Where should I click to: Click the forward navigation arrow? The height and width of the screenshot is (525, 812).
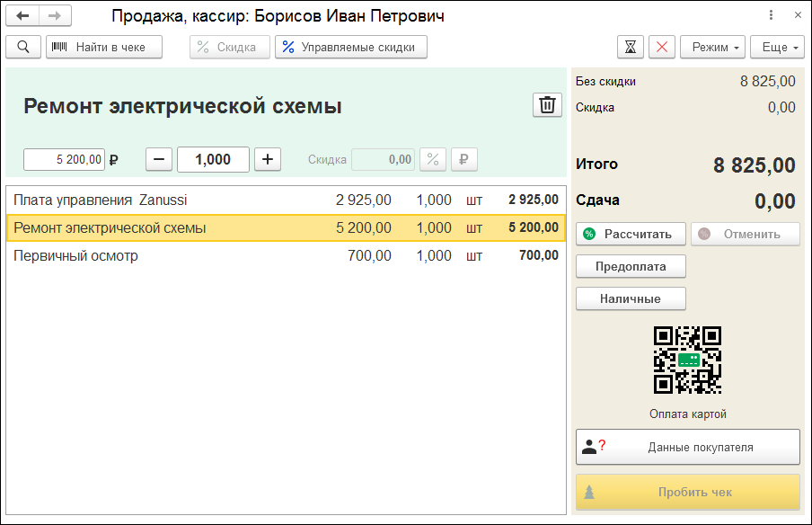(55, 16)
